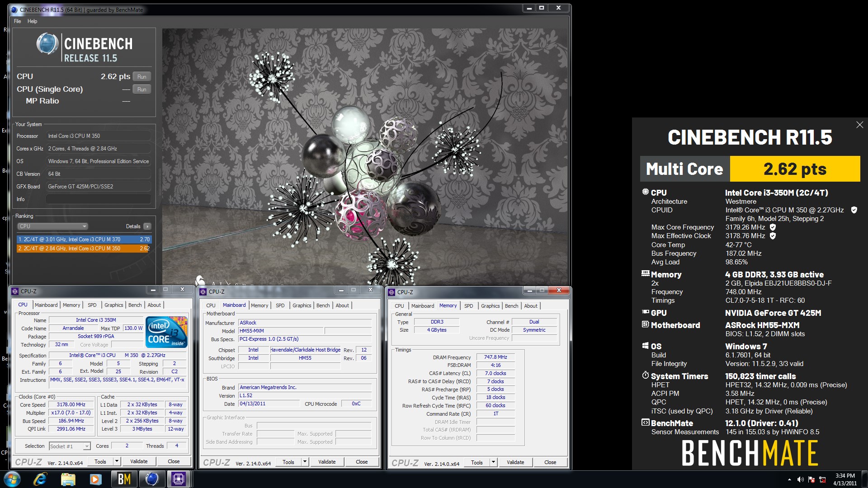868x488 pixels.
Task: Click Close button in CPU-Z Memory window
Action: click(x=550, y=462)
